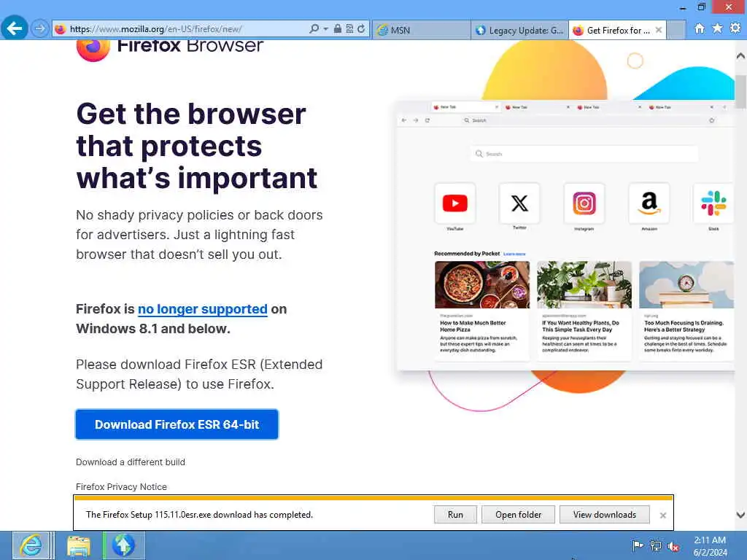
Task: Close the Get Firefox tab
Action: point(659,30)
